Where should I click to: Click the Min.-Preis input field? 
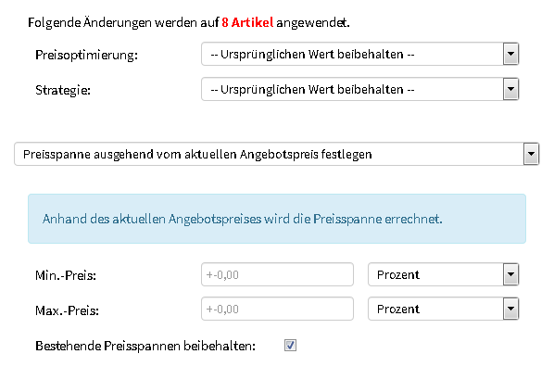coord(277,274)
